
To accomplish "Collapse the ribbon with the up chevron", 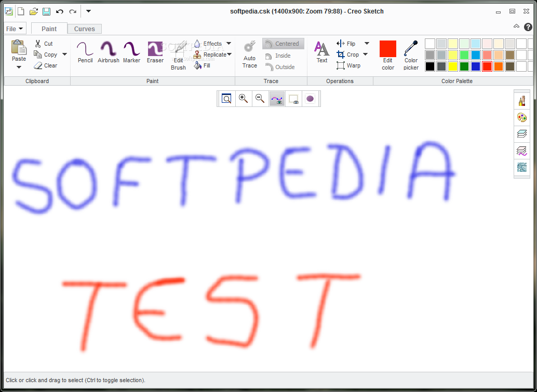I will click(516, 26).
